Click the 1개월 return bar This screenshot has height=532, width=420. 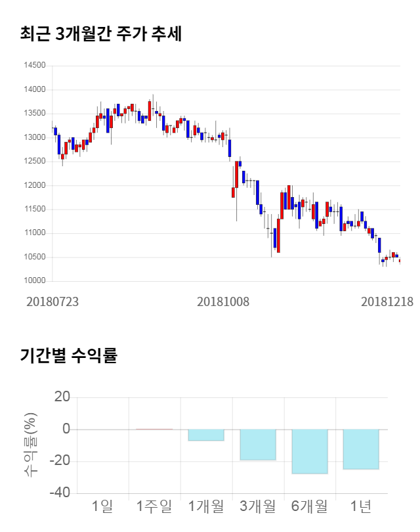206,435
